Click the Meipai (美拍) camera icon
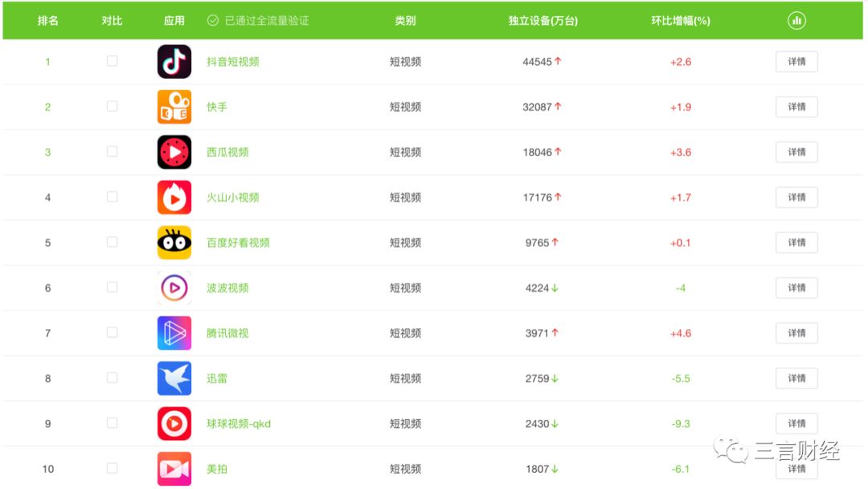The height and width of the screenshot is (489, 868). (x=174, y=469)
